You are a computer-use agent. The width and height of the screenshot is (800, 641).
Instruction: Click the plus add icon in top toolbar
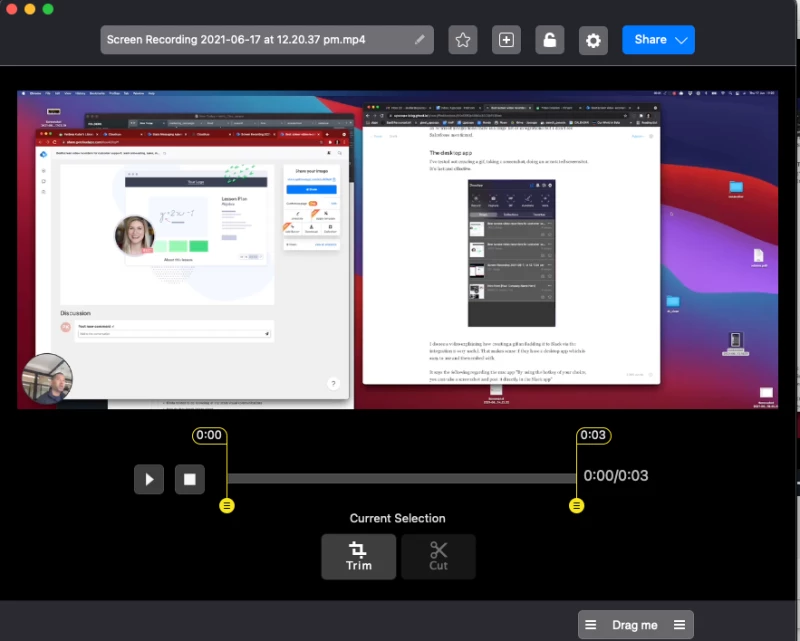506,40
